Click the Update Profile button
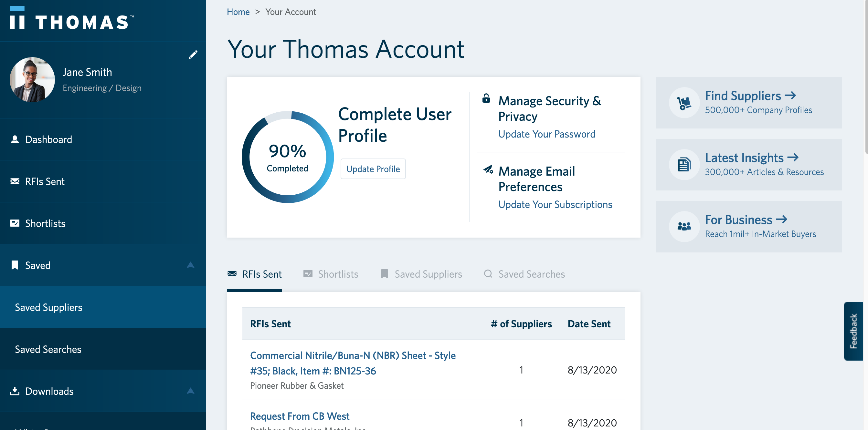 [x=373, y=169]
